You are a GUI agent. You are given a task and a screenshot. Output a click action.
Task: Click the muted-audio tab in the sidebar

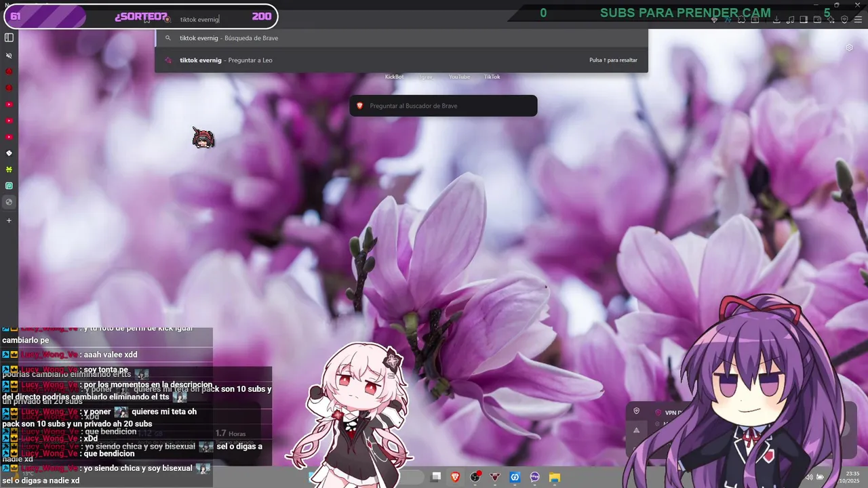coord(9,56)
